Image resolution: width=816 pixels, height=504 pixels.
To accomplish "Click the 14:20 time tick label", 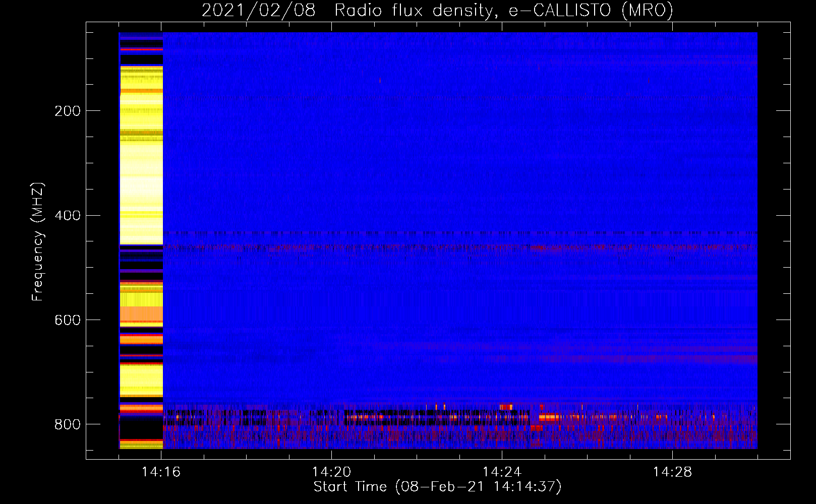I will (x=331, y=472).
